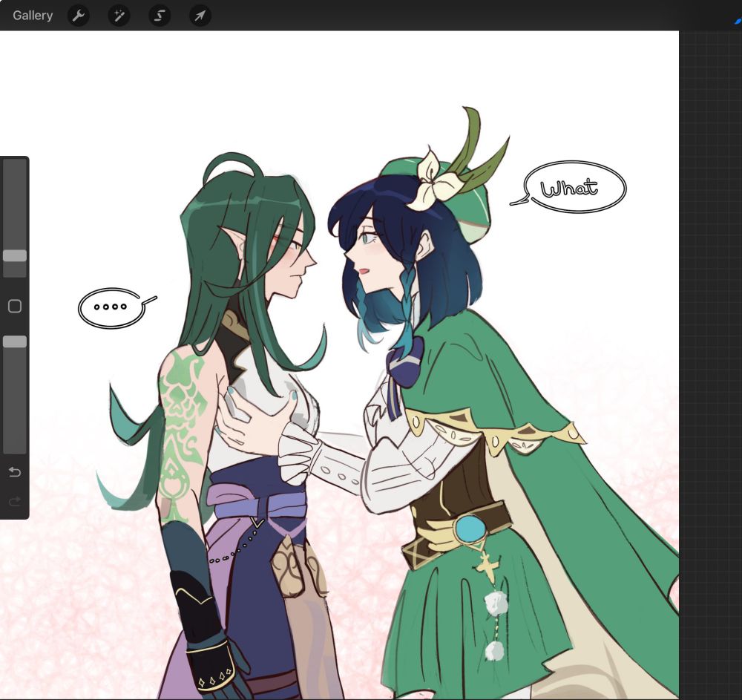Tap the brush size slider handle
Image resolution: width=742 pixels, height=700 pixels.
[15, 256]
